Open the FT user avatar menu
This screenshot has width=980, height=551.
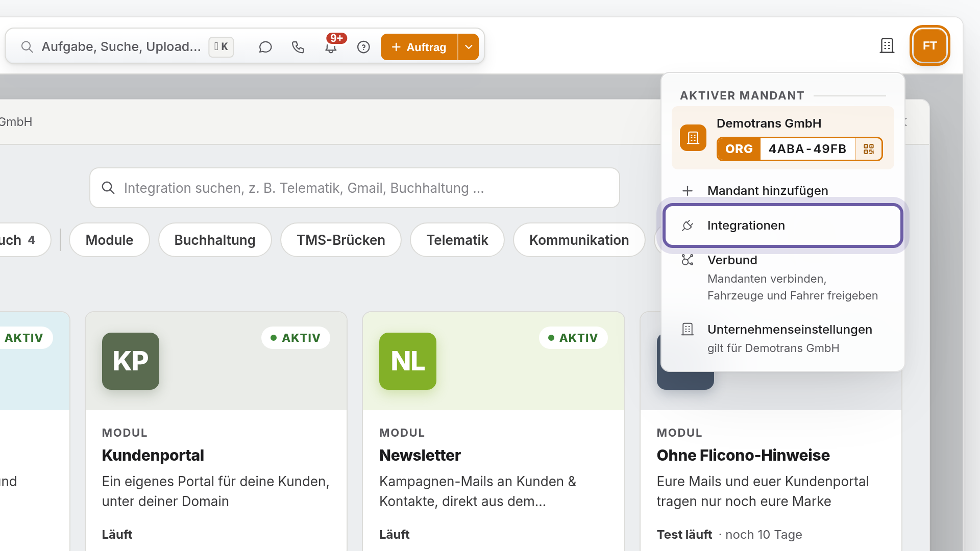point(929,45)
